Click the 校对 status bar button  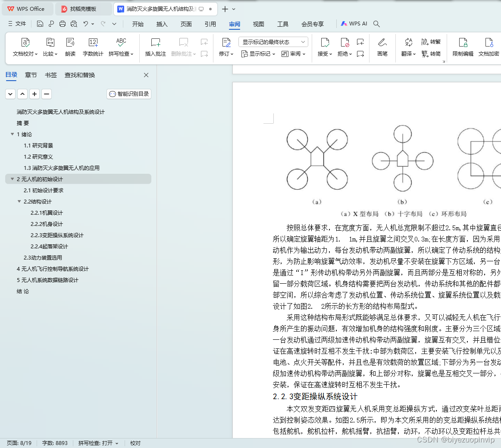coord(135,443)
